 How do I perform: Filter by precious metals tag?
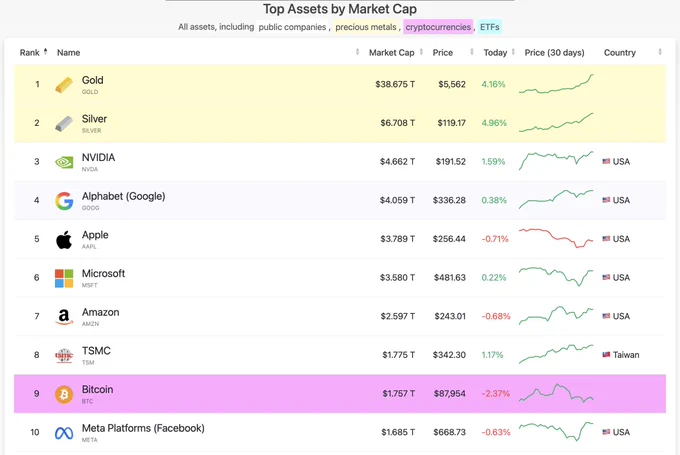pos(366,27)
